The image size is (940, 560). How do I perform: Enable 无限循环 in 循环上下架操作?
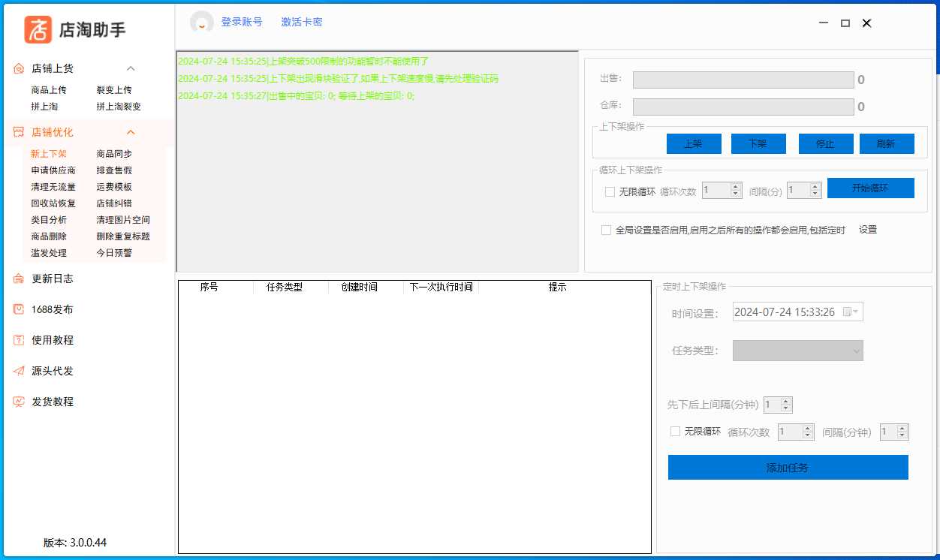point(610,191)
